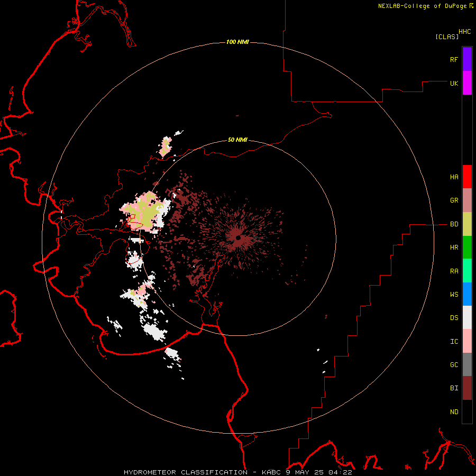476x476 pixels.
Task: Select the BD big drops swatch
Action: point(467,224)
